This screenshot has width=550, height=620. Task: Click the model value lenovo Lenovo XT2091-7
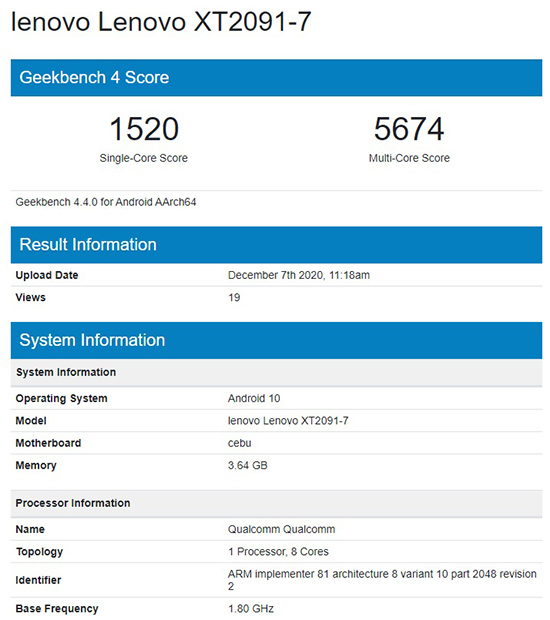(288, 421)
